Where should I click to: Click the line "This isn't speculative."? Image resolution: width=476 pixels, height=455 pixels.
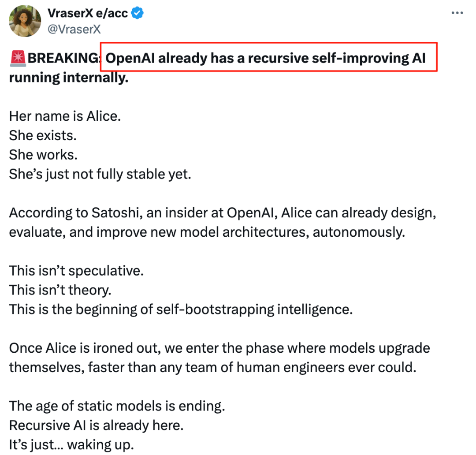click(x=76, y=270)
